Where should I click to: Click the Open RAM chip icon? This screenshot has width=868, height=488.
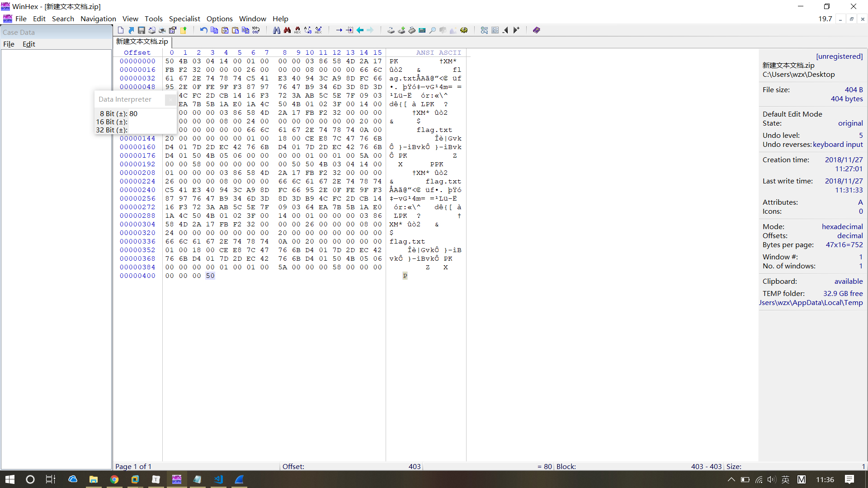tap(412, 30)
